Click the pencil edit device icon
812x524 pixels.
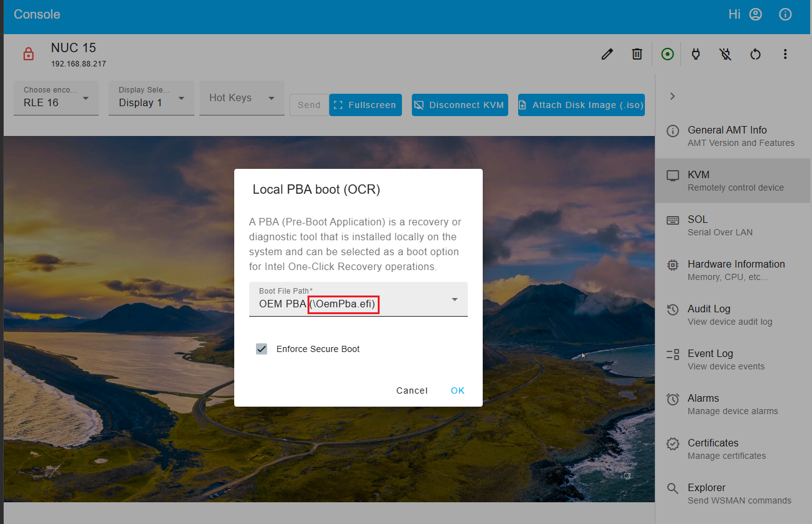[x=607, y=55]
